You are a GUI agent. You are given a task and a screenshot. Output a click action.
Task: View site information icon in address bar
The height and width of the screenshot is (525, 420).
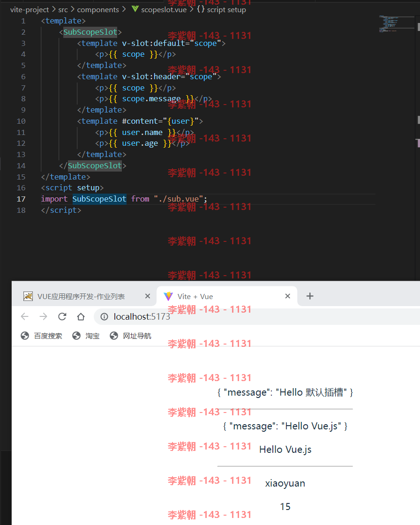pos(104,317)
